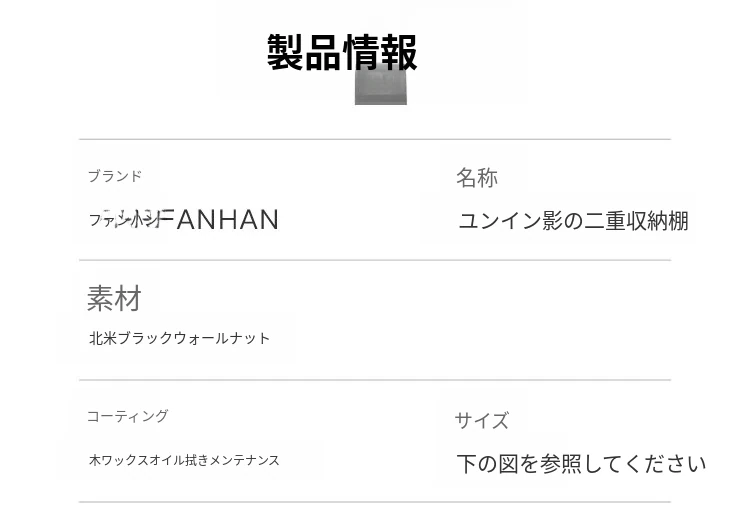Click the divider line between 素材 and コーティング

[x=374, y=380]
